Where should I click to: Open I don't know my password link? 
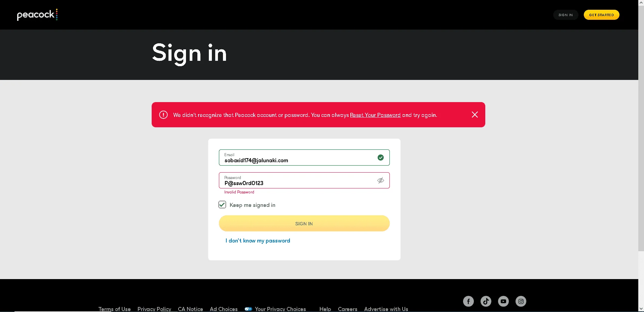(x=258, y=240)
